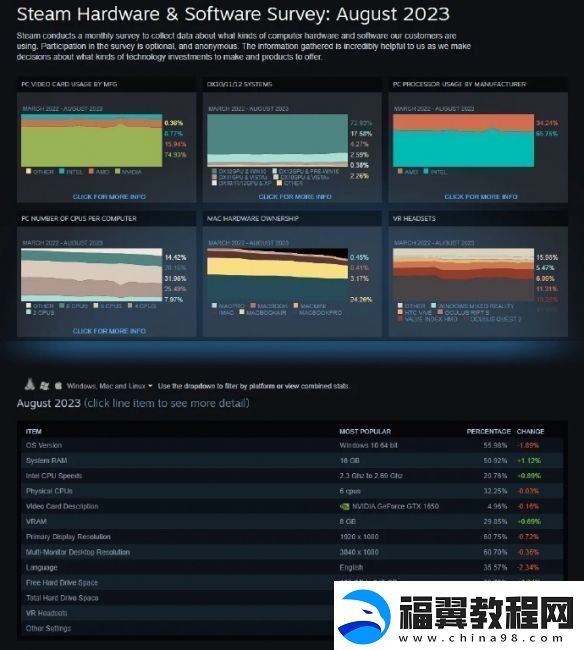Click the ITEM column header
584x650 pixels.
tap(34, 432)
